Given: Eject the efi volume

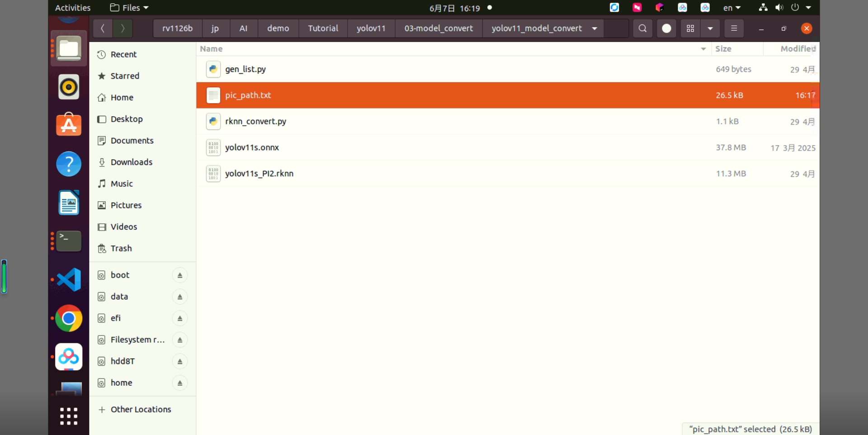Looking at the screenshot, I should tap(180, 318).
